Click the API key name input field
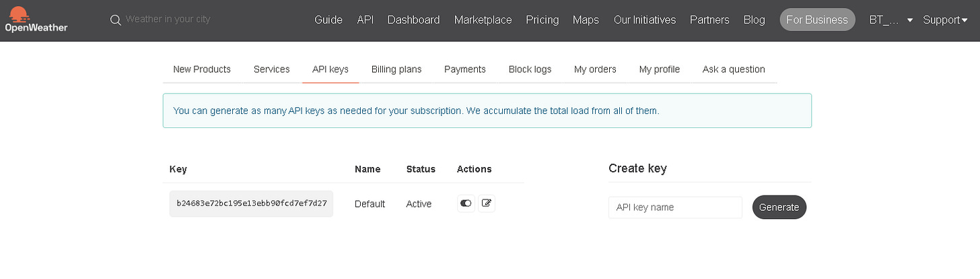980x279 pixels. 675,208
